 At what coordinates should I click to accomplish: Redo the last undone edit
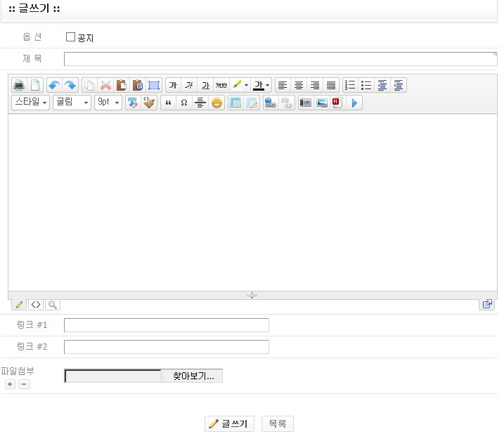tap(70, 85)
